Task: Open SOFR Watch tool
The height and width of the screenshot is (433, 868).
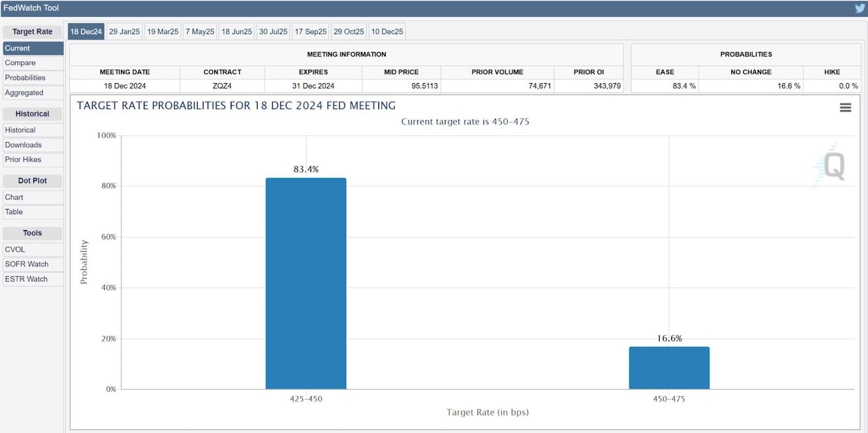Action: point(27,264)
